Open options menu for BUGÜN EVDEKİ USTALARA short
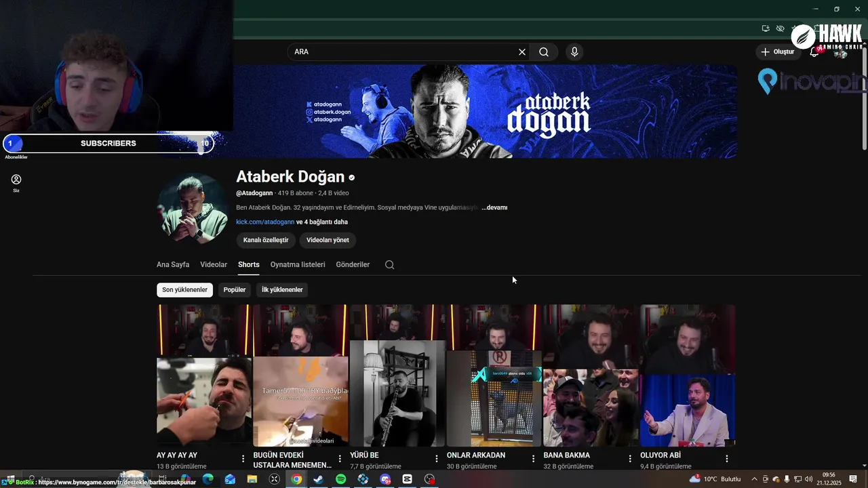Screen dimensions: 868x488 (340, 459)
